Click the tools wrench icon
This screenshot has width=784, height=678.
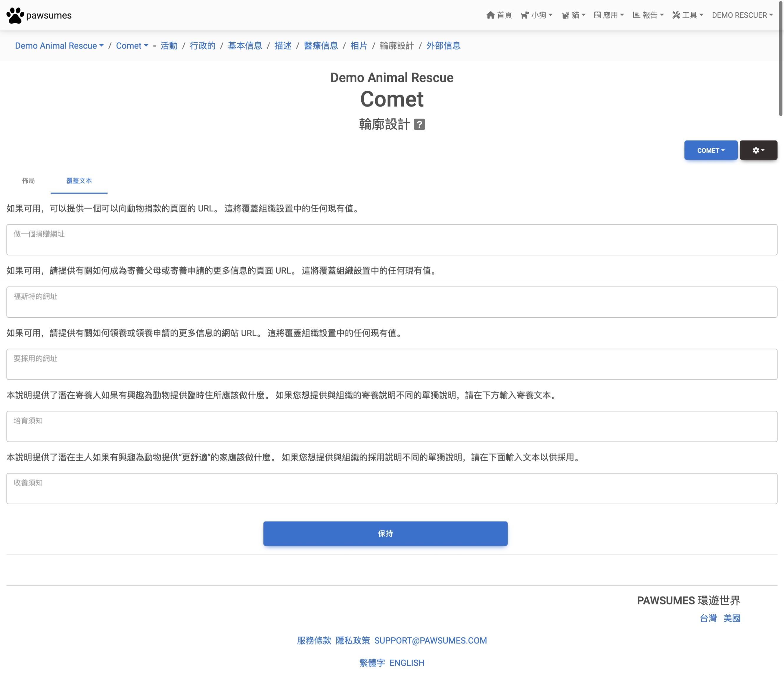(676, 15)
